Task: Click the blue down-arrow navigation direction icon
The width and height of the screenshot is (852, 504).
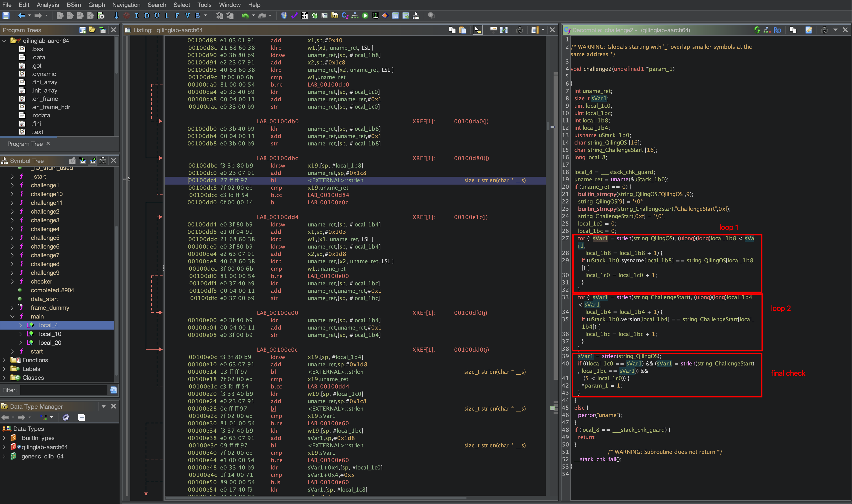Action: click(x=116, y=16)
